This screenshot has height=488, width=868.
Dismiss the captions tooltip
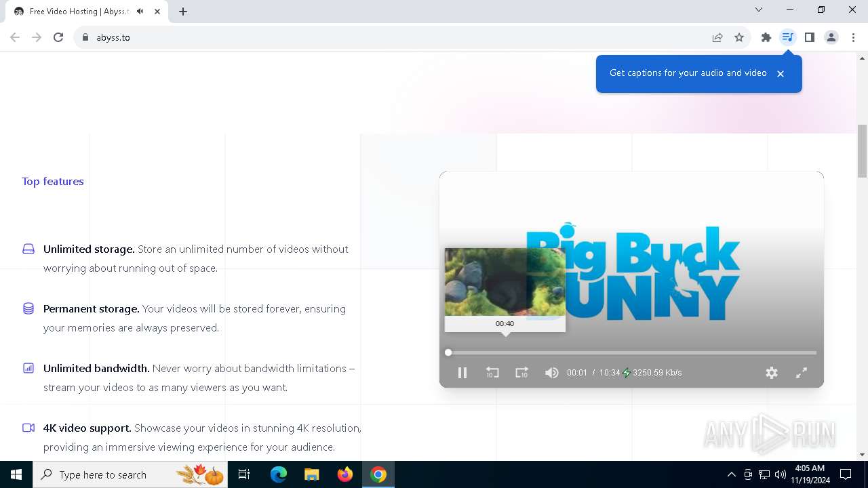(x=781, y=74)
